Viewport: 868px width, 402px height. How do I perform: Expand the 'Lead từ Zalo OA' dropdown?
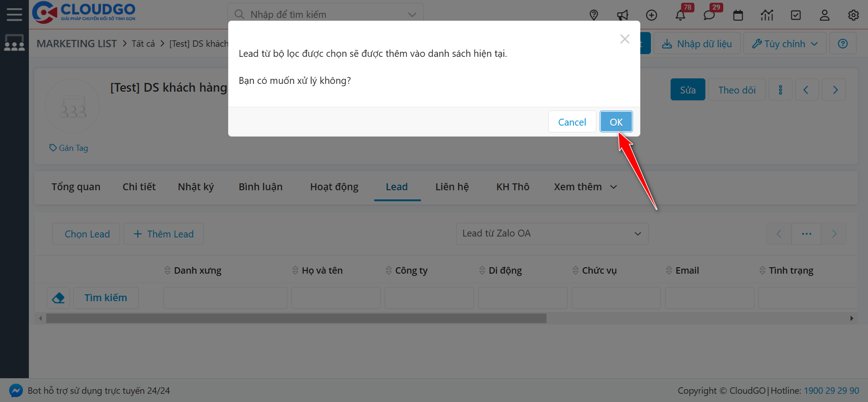click(552, 234)
